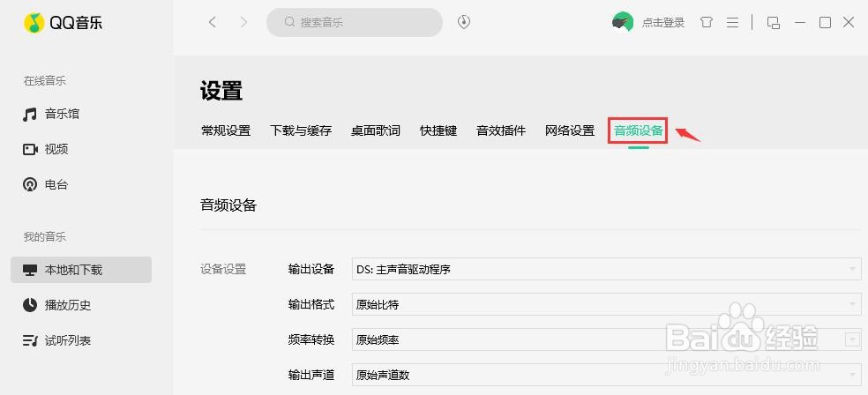This screenshot has width=868, height=395.
Task: Click the arrow of 输出设备 combo box
Action: [x=852, y=270]
